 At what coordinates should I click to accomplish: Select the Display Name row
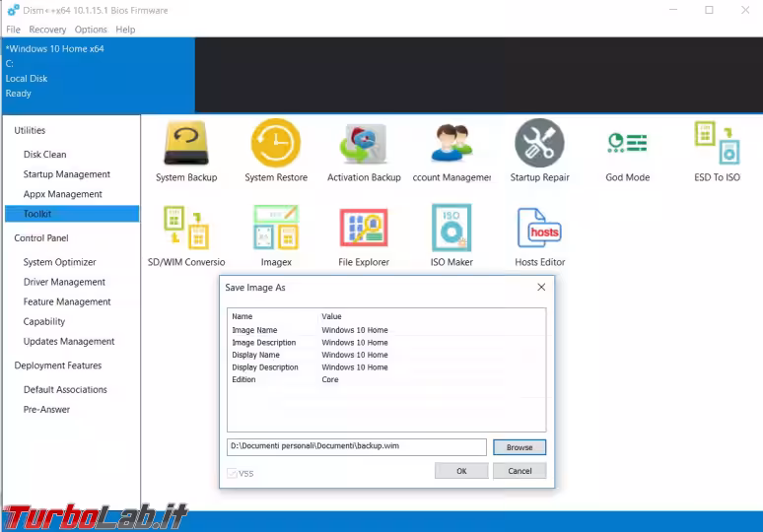point(386,355)
